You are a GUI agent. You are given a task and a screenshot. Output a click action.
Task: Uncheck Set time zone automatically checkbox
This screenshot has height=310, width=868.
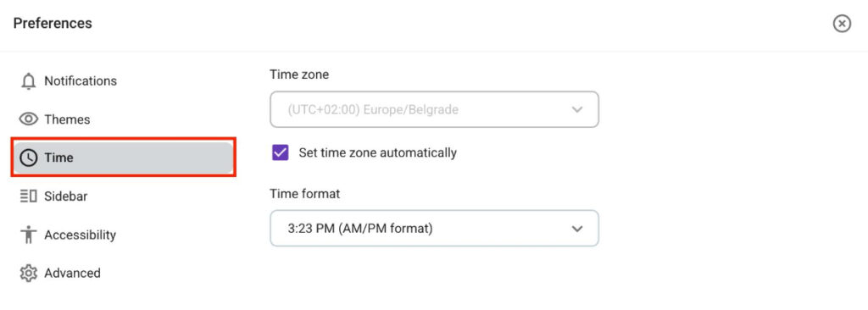tap(281, 152)
